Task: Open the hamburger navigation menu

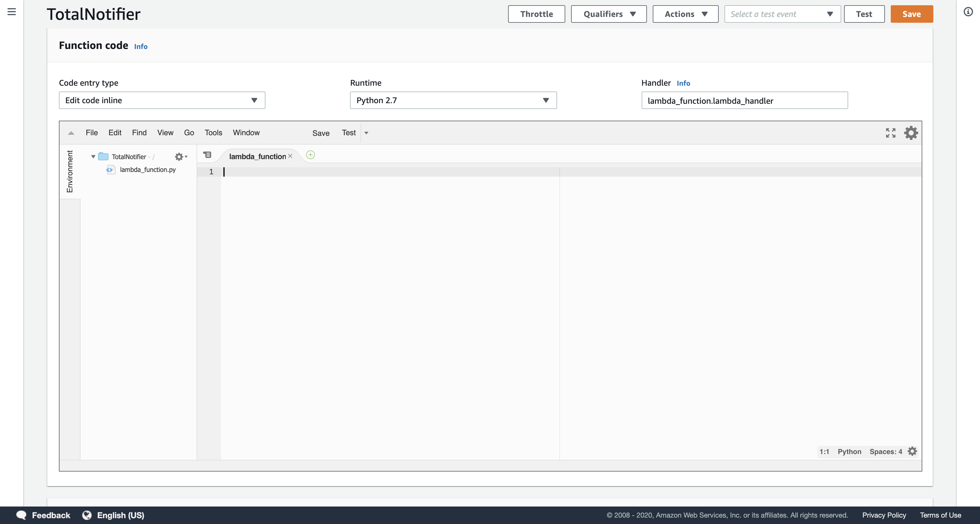Action: 12,12
